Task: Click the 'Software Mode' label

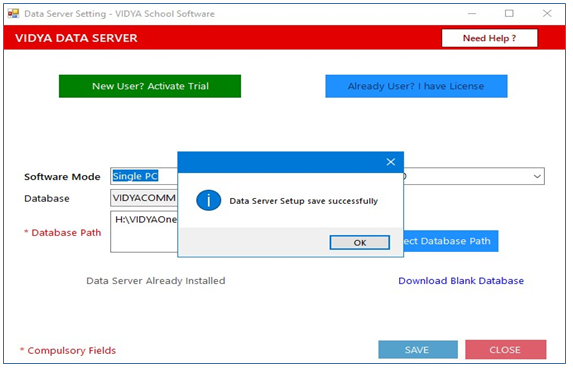Action: (62, 177)
